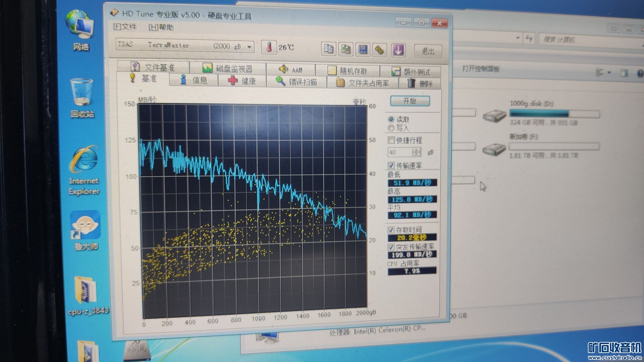
Task: Save screenshot floppy disk icon
Action: click(363, 50)
